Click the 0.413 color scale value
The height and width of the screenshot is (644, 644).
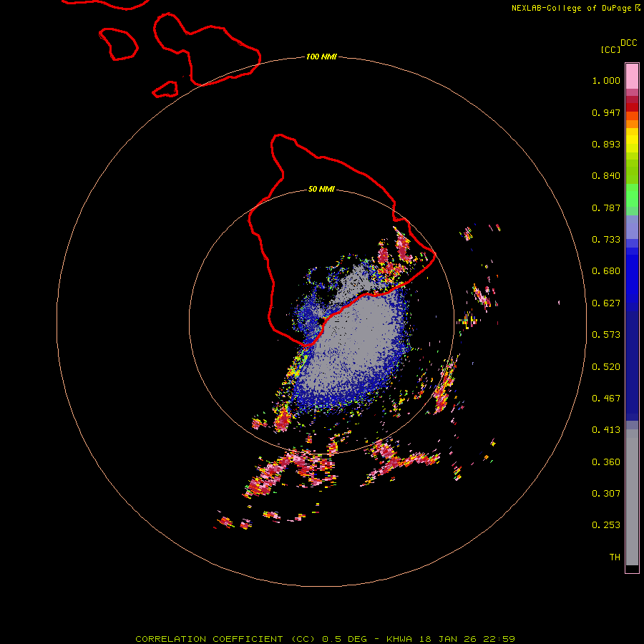pos(606,430)
